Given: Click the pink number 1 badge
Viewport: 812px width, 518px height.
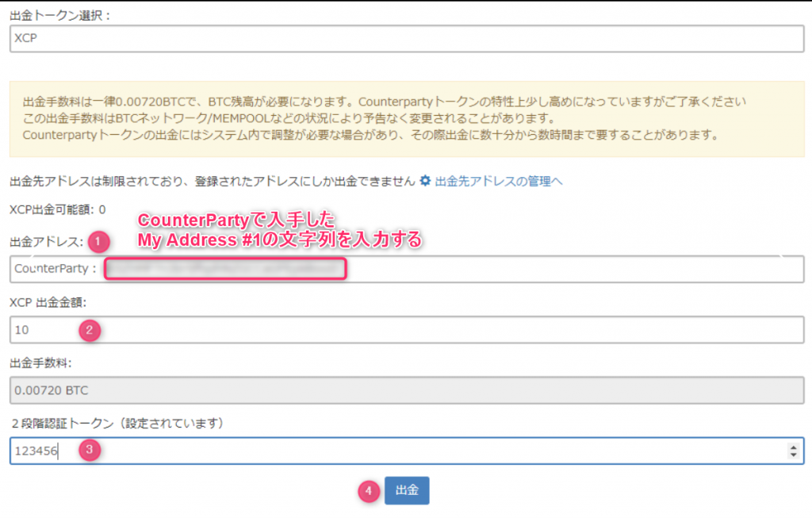Looking at the screenshot, I should point(98,240).
